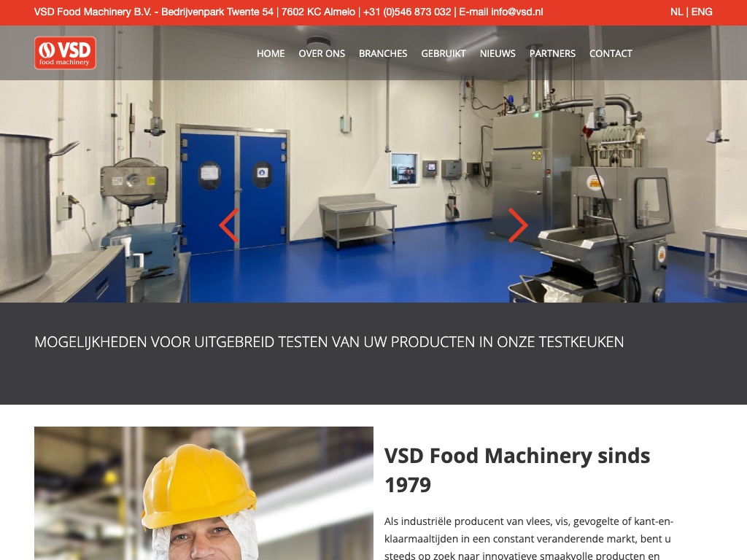The image size is (747, 560).
Task: Navigate to Branches section
Action: point(383,53)
